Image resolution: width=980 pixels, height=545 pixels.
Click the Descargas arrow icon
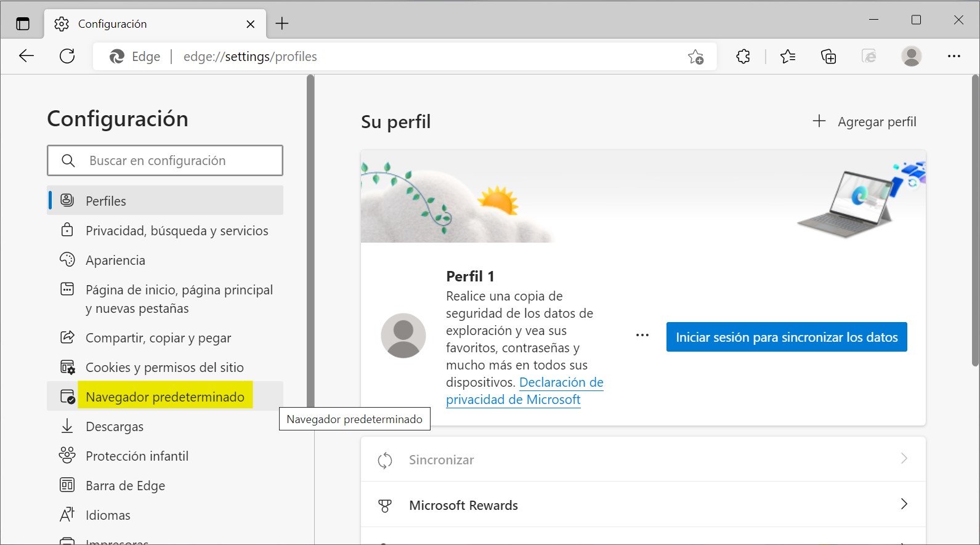pyautogui.click(x=67, y=426)
